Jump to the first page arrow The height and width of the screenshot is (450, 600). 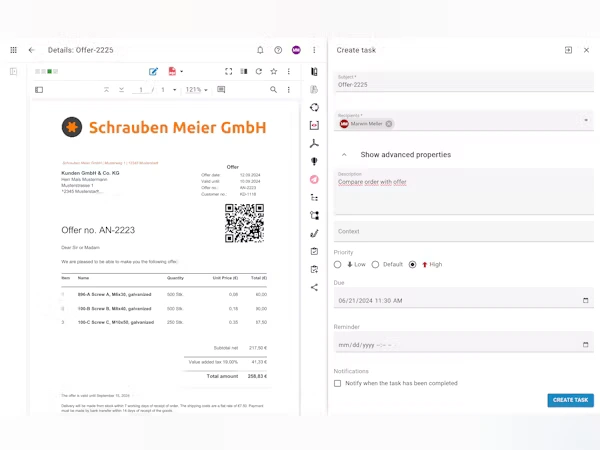[x=106, y=90]
